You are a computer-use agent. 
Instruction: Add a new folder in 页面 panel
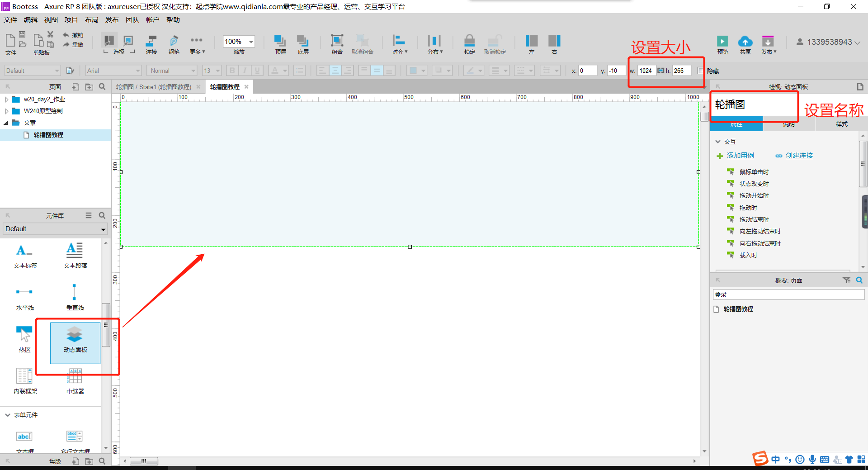(89, 87)
